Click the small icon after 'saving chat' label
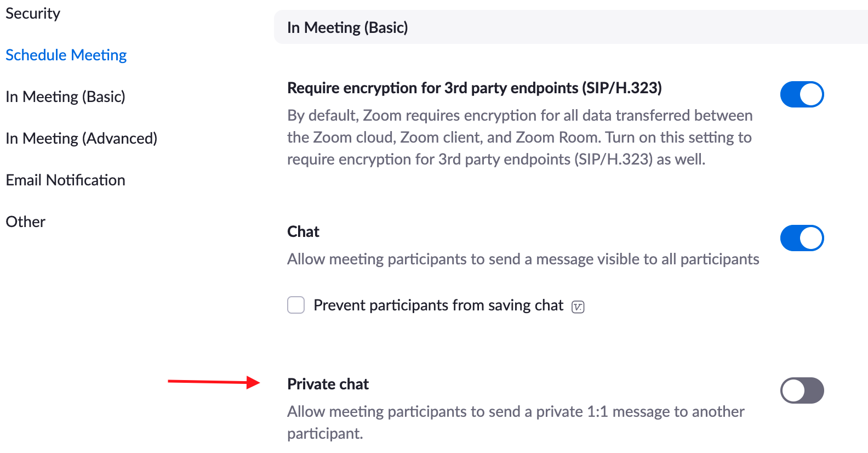Viewport: 868px width, 453px height. click(578, 307)
